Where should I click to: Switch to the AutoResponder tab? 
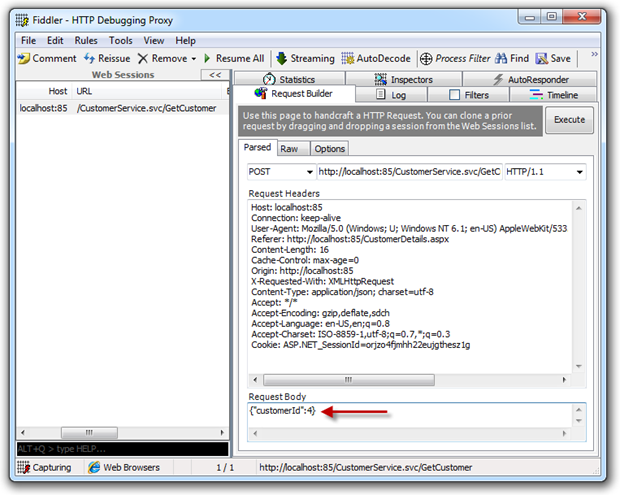tap(530, 79)
